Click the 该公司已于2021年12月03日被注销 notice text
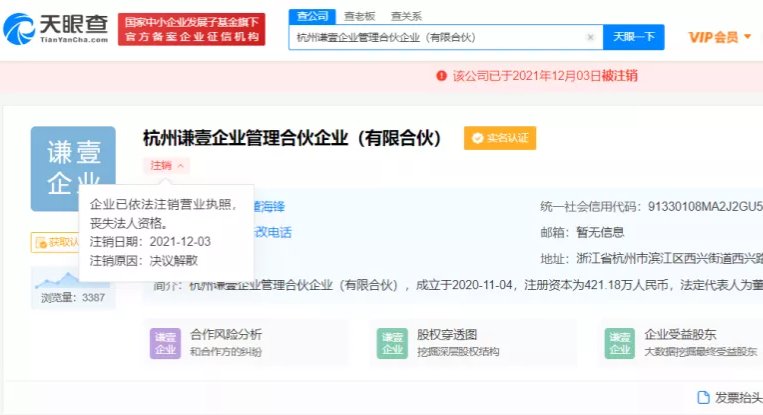The width and height of the screenshot is (763, 415). tap(545, 75)
